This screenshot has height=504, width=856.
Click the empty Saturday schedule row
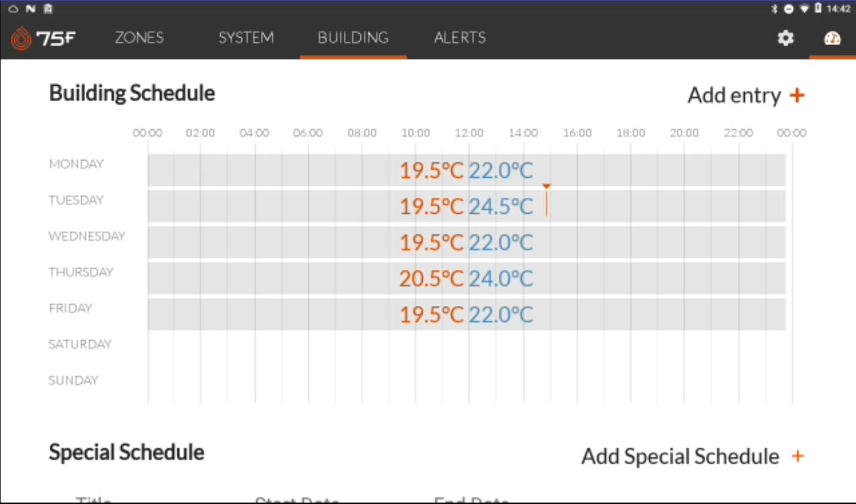[467, 345]
